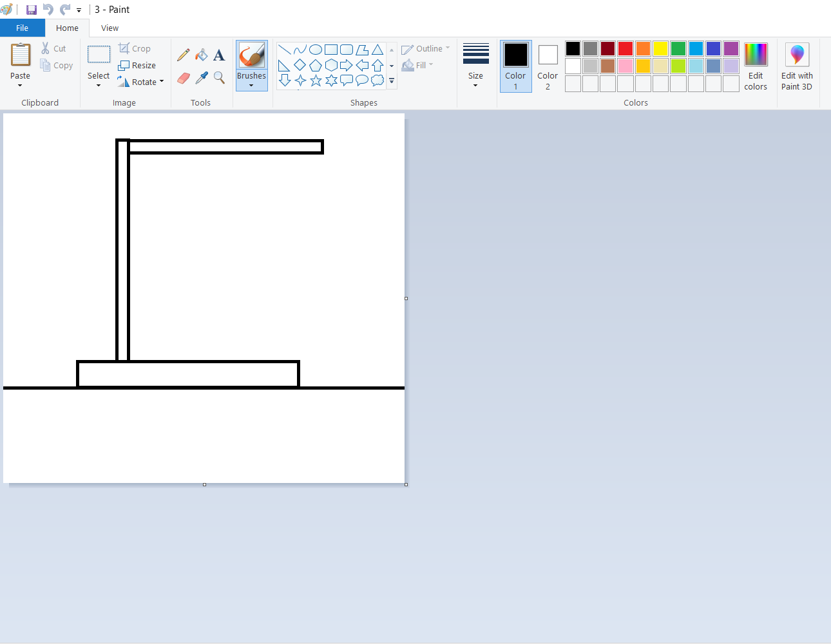Select the Fill with color tool
Screen dimensions: 831x644
click(x=201, y=55)
